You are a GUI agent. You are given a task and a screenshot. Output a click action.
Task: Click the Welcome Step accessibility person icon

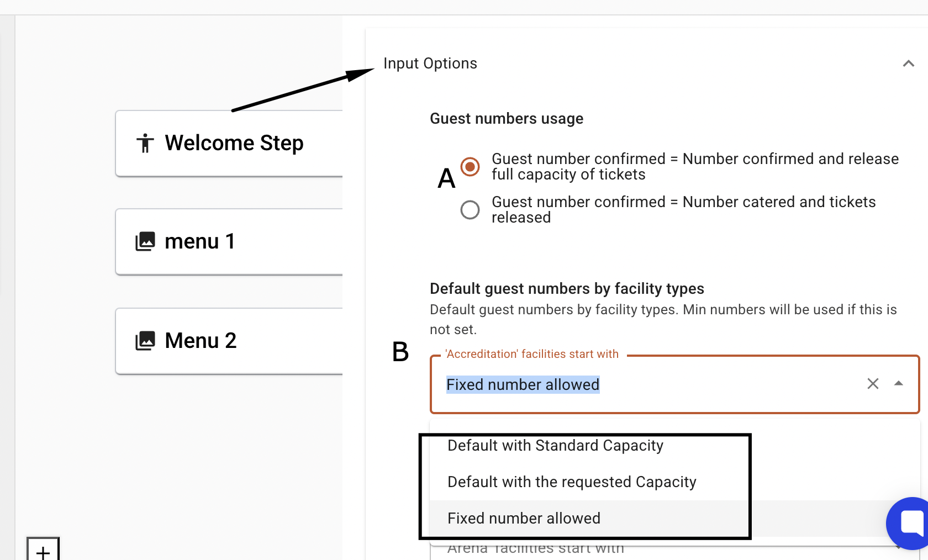[x=145, y=143]
